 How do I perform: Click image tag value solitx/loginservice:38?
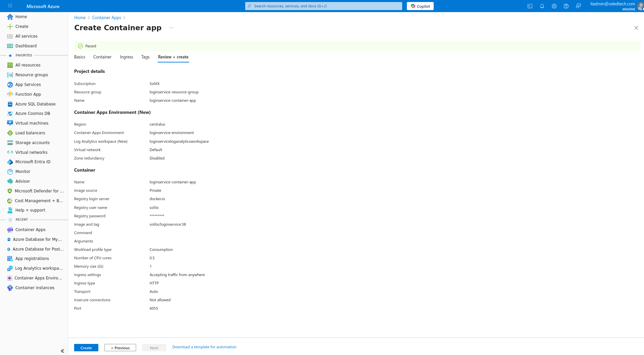[168, 224]
